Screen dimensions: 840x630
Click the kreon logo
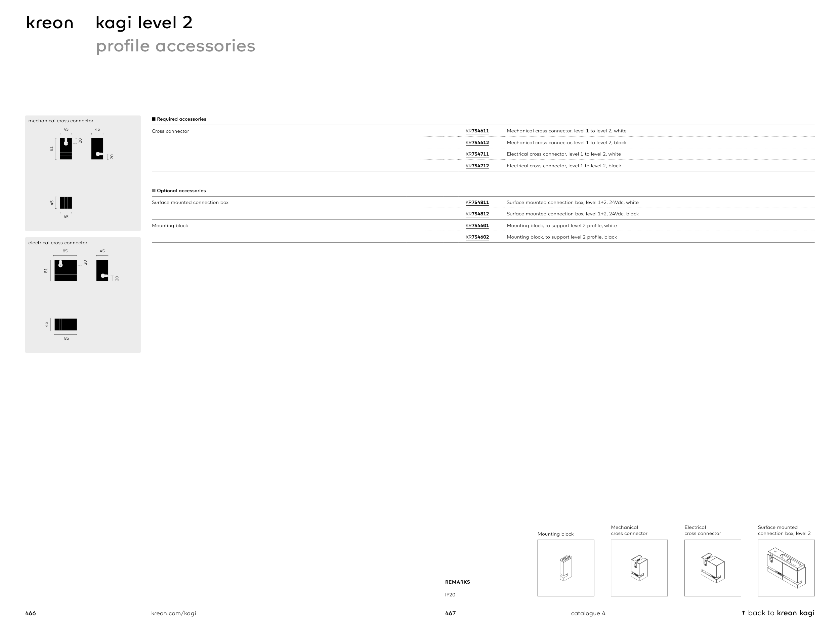[49, 23]
